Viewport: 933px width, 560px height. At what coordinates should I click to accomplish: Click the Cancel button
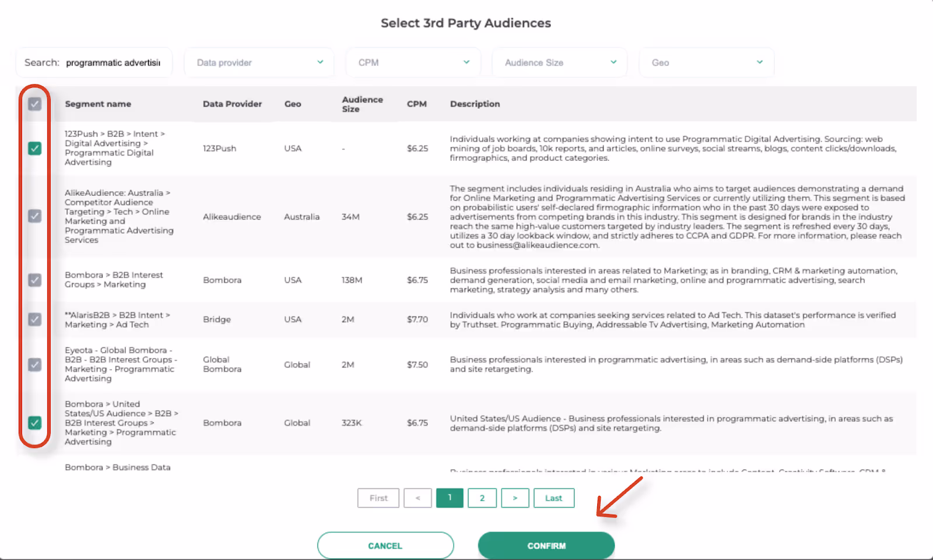[x=385, y=545]
